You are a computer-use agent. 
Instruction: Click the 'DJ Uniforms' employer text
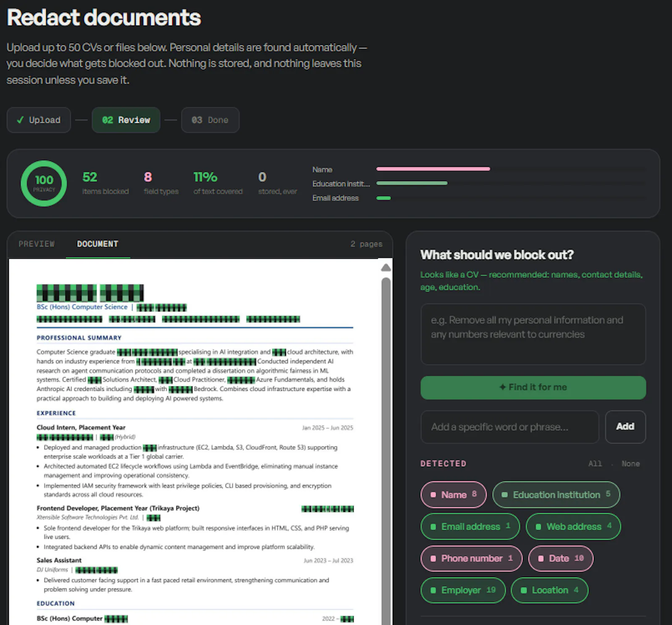[52, 570]
